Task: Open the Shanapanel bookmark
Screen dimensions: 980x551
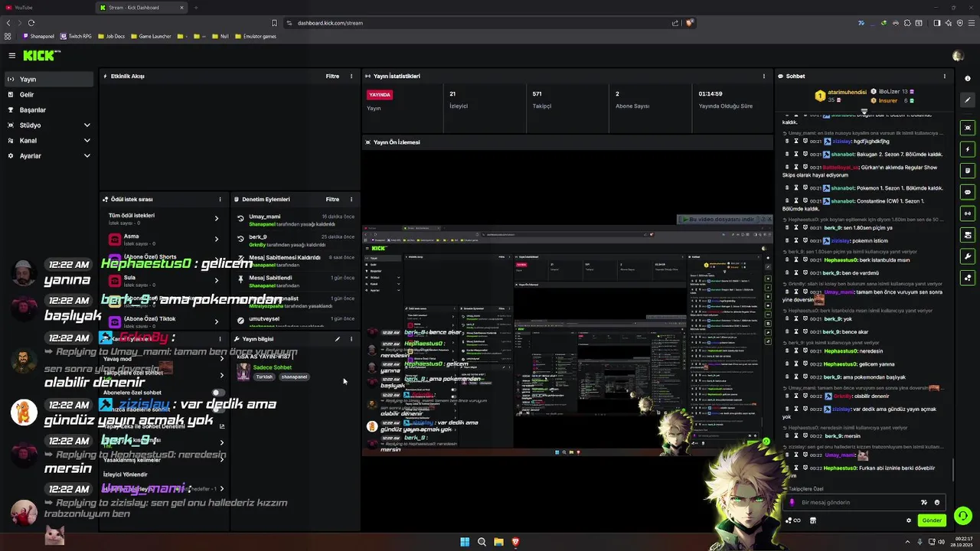Action: [39, 36]
